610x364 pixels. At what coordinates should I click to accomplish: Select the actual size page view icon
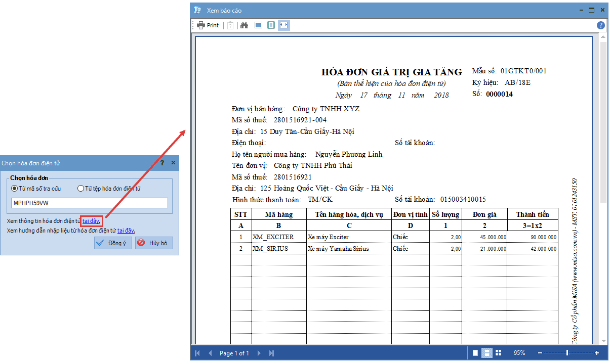(258, 25)
